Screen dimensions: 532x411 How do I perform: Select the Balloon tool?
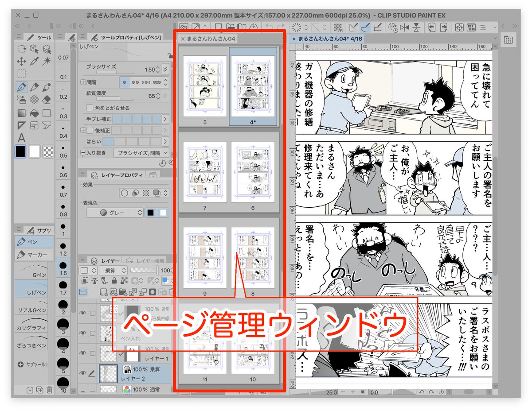click(x=47, y=125)
